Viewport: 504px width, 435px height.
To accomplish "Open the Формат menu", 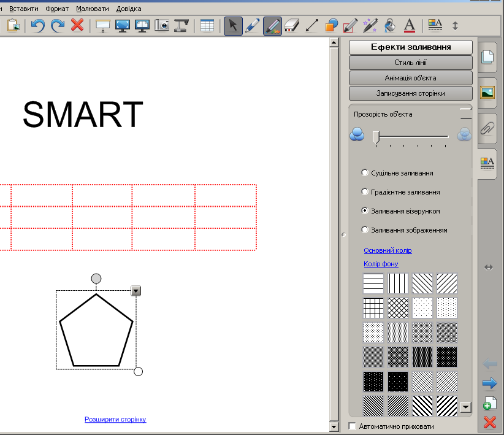I will point(57,9).
